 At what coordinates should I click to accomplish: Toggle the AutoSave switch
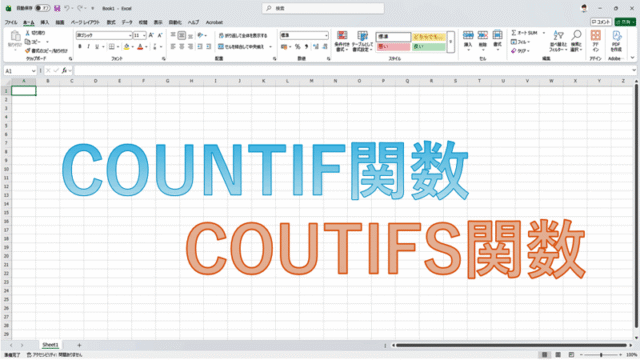tap(42, 8)
